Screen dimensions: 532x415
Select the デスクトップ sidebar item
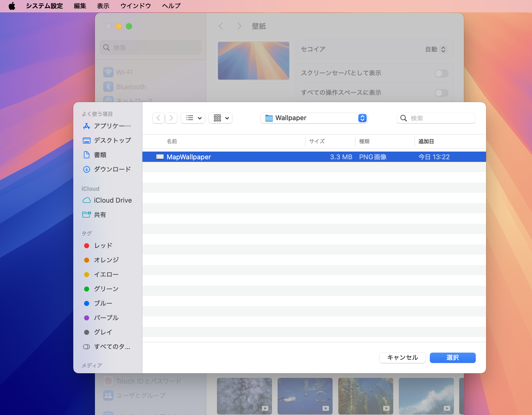[112, 140]
